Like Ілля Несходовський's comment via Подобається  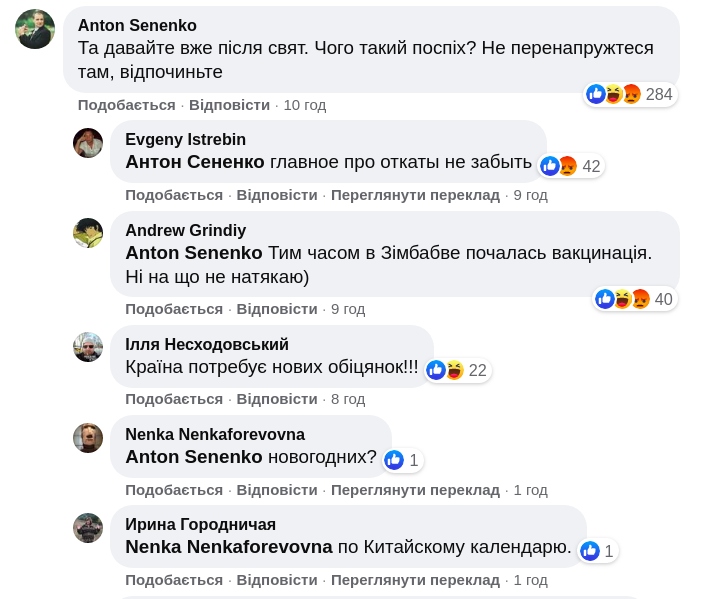(174, 399)
